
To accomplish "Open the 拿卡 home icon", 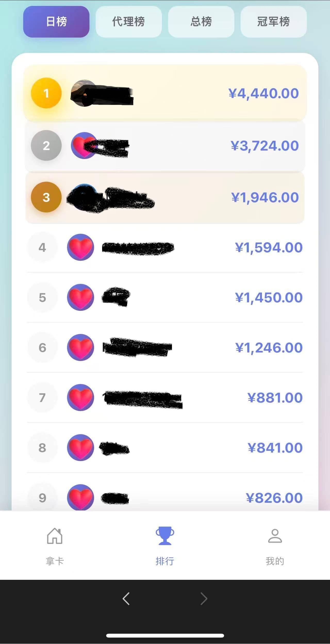I will click(x=55, y=536).
